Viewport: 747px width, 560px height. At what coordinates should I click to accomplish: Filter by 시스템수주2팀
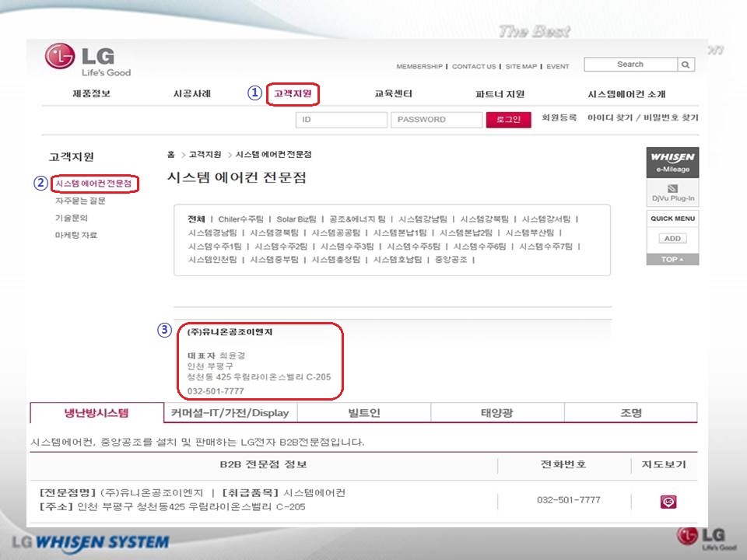(281, 247)
